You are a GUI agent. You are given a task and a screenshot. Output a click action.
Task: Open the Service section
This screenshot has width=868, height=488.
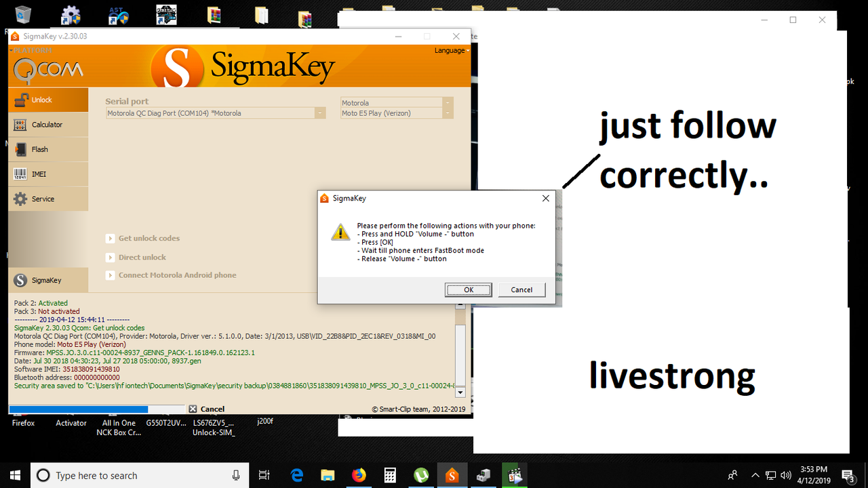(x=44, y=198)
